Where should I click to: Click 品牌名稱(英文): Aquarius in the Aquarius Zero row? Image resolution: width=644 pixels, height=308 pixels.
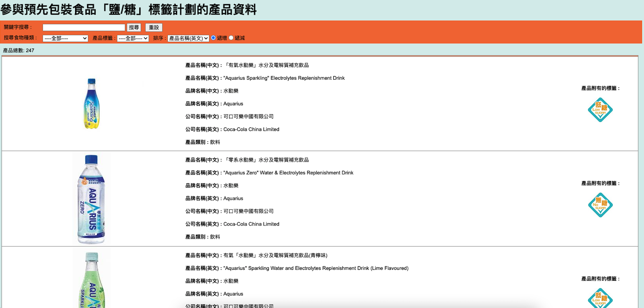click(214, 198)
